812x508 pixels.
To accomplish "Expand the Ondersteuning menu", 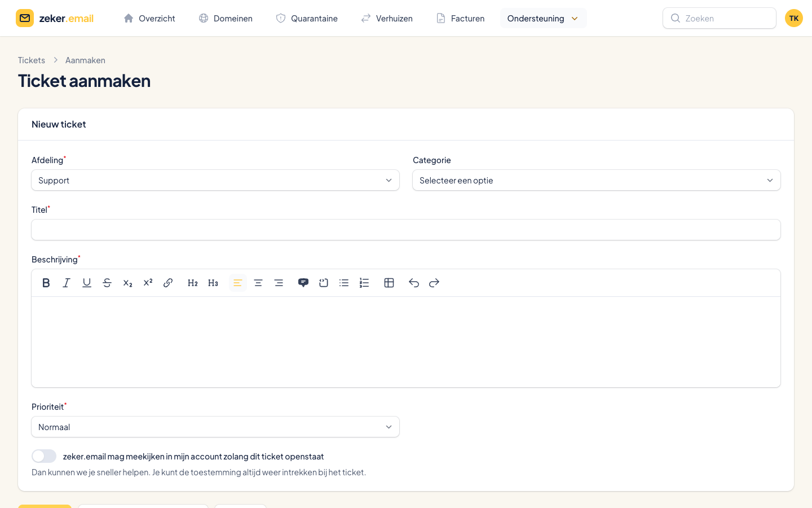I will tap(543, 19).
